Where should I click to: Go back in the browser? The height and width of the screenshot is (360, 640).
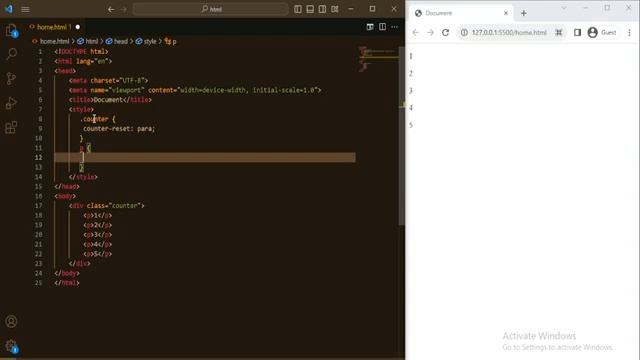(x=416, y=33)
